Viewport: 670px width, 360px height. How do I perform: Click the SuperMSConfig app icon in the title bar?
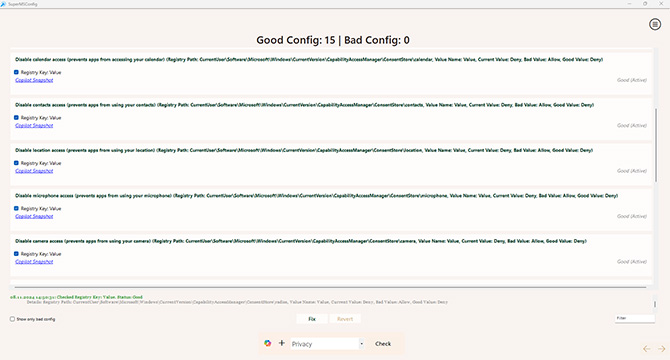point(3,4)
